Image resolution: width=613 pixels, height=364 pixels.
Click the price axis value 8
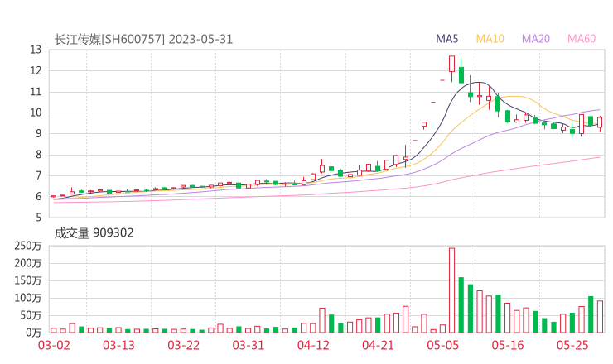tap(38, 155)
